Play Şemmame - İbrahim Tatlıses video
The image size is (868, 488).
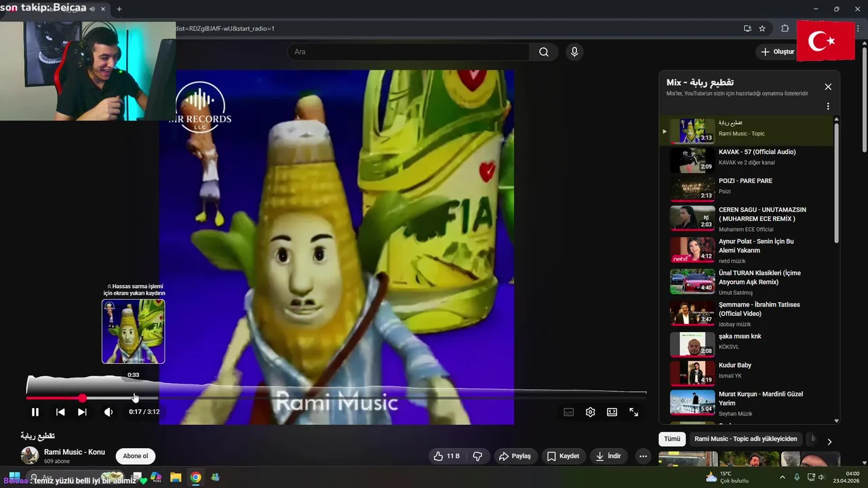coord(746,313)
